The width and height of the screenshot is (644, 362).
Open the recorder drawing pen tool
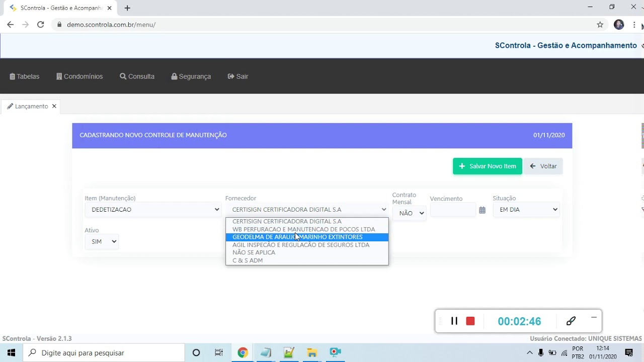point(571,321)
